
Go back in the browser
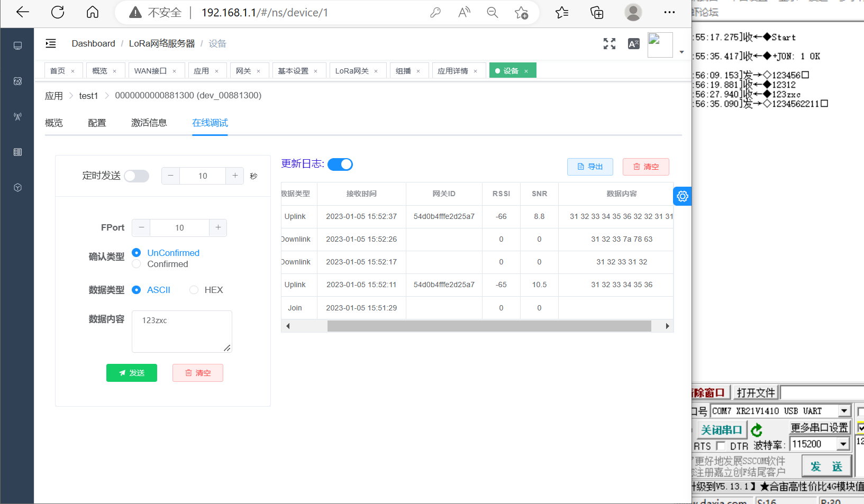[x=23, y=12]
